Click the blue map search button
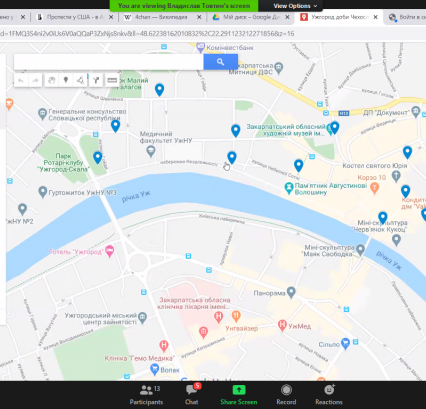Viewport: 426px width, 409px height. [220, 62]
